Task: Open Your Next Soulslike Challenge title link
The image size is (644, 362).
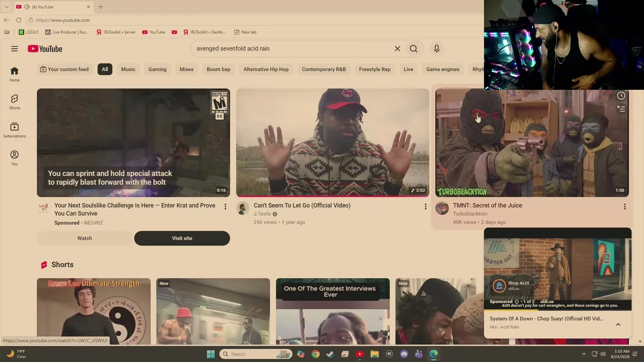Action: tap(135, 210)
